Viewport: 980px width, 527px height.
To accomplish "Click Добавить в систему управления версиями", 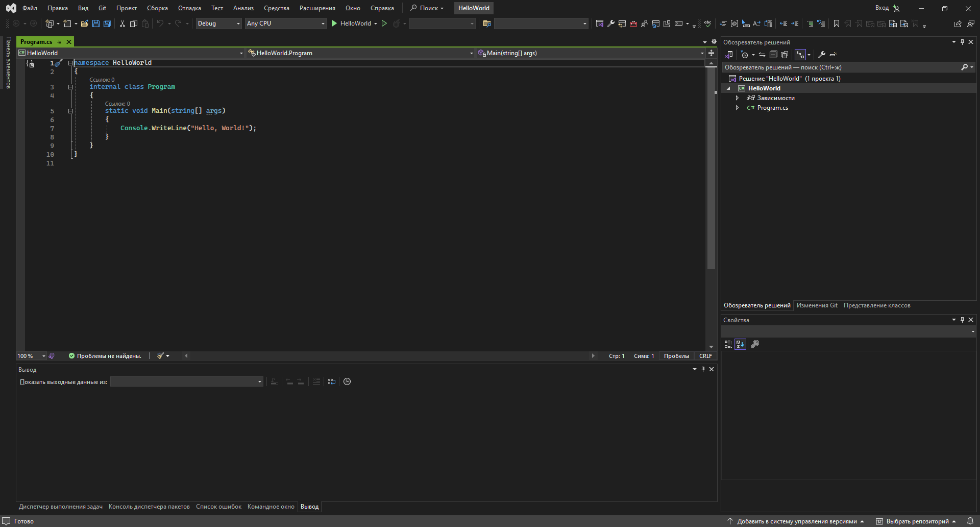I will pyautogui.click(x=796, y=521).
